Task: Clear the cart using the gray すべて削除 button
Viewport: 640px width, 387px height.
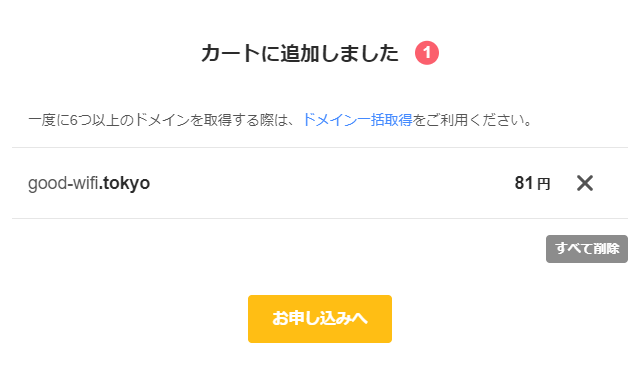Action: 587,249
